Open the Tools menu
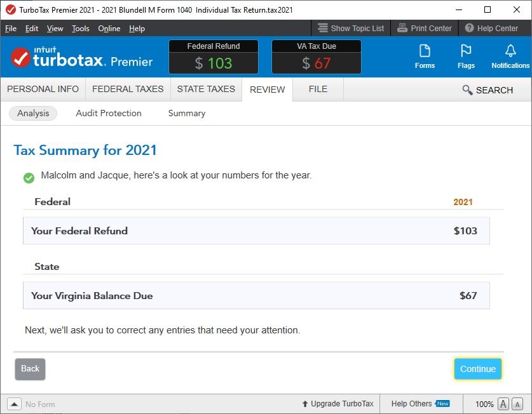532x414 pixels. [81, 29]
